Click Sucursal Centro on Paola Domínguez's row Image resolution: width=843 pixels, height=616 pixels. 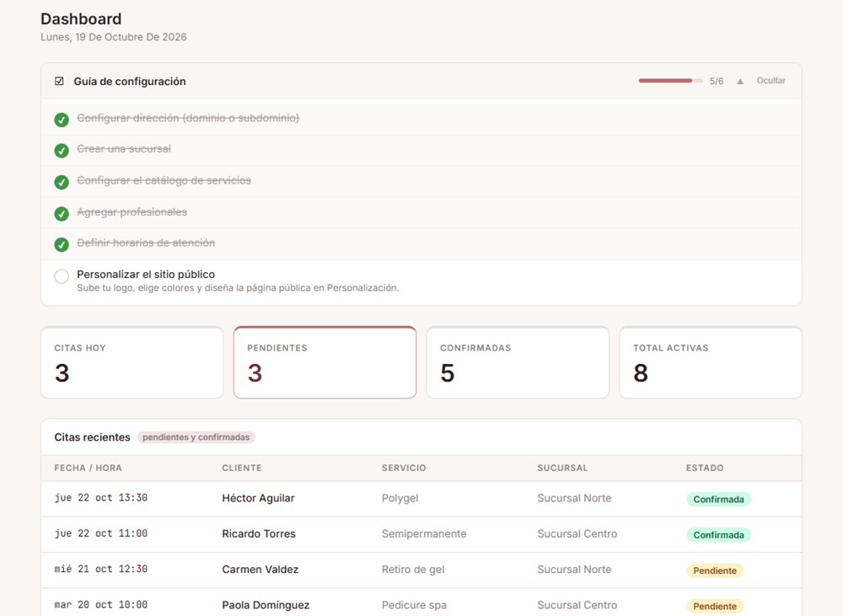coord(577,605)
